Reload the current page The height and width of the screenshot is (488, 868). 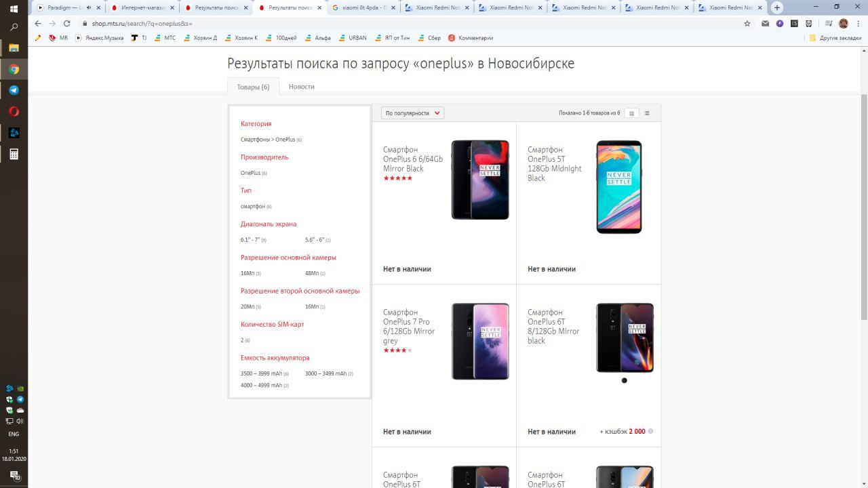pos(66,23)
